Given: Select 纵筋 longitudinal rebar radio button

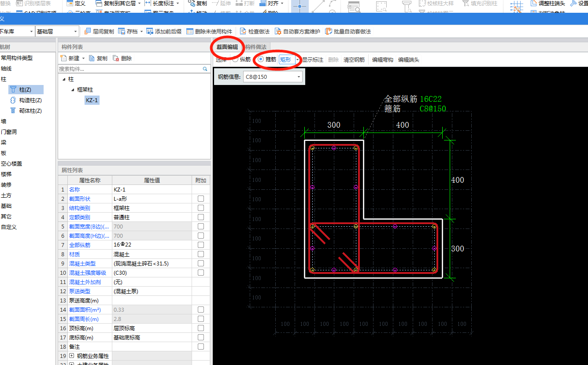Looking at the screenshot, I should 235,59.
